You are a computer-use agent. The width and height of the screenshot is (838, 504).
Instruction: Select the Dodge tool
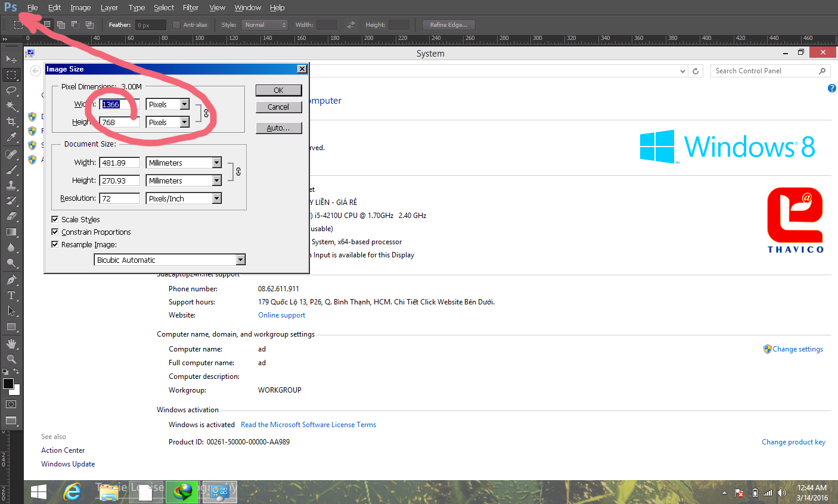pos(11,263)
